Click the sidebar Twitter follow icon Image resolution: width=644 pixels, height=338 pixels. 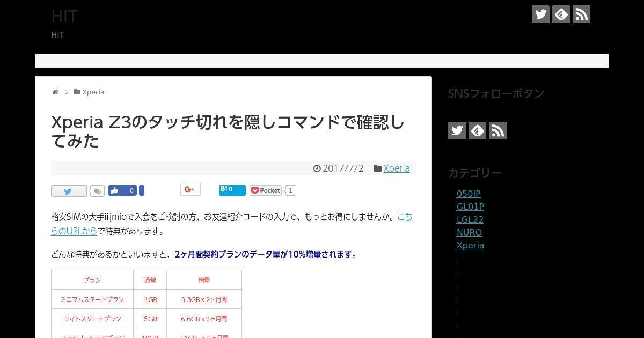pyautogui.click(x=457, y=130)
